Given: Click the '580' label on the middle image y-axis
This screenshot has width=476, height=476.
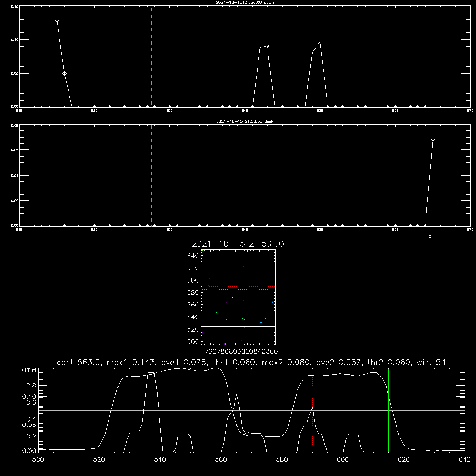Looking at the screenshot, I should [193, 293].
